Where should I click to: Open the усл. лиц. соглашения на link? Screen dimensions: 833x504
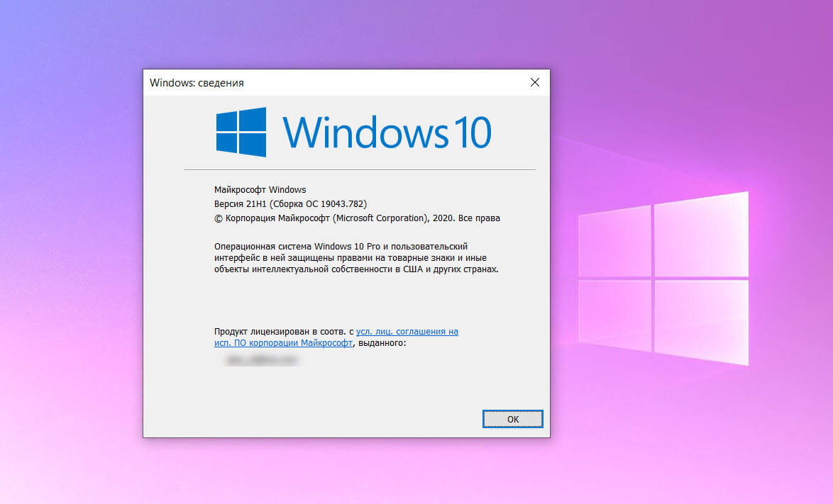click(407, 332)
